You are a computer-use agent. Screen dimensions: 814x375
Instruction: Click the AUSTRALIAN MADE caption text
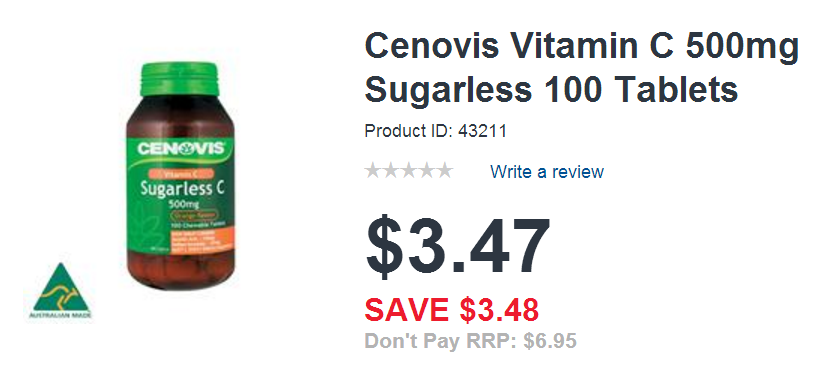point(61,315)
